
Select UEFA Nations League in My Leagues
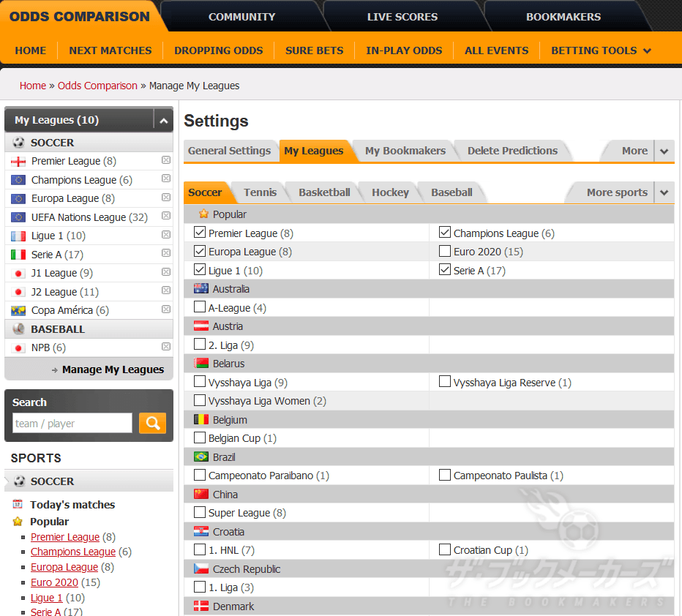tap(78, 217)
